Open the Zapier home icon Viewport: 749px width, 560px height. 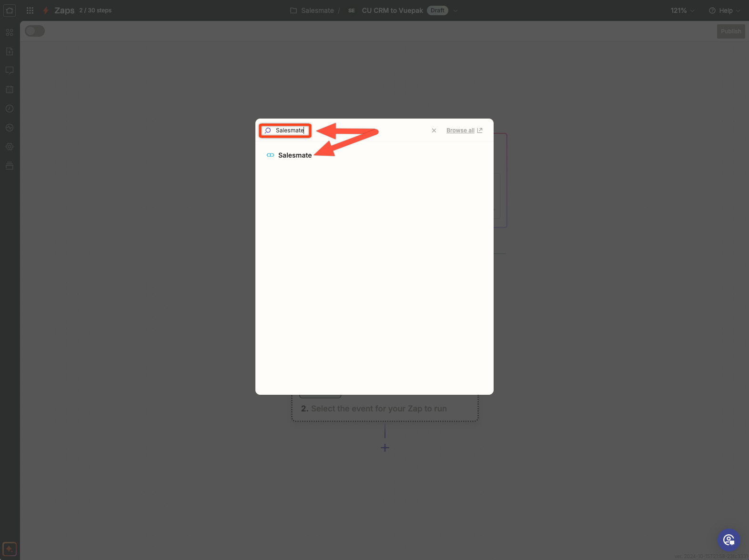pos(10,10)
